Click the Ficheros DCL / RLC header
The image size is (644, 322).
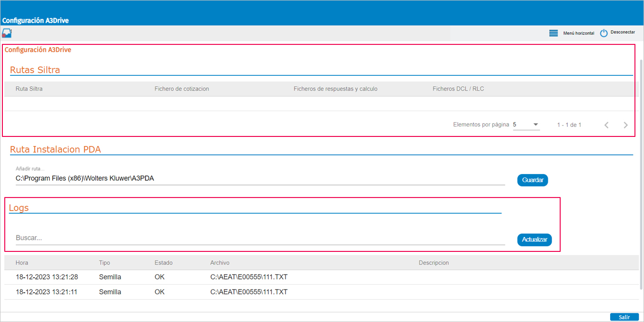(458, 89)
